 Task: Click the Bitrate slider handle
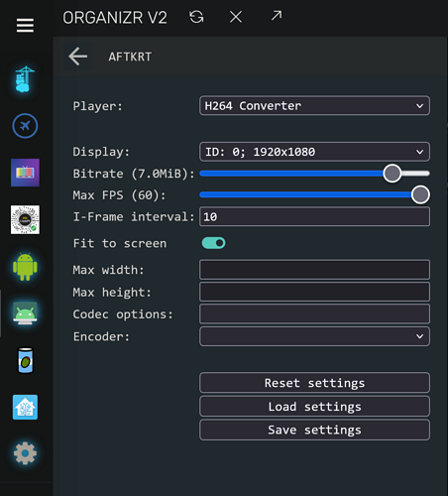point(392,174)
